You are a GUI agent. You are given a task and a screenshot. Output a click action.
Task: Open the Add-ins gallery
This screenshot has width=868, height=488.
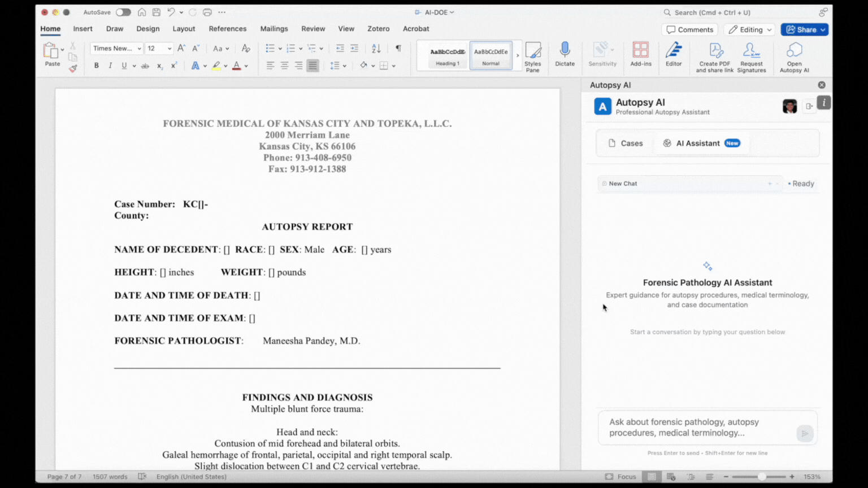(x=640, y=55)
